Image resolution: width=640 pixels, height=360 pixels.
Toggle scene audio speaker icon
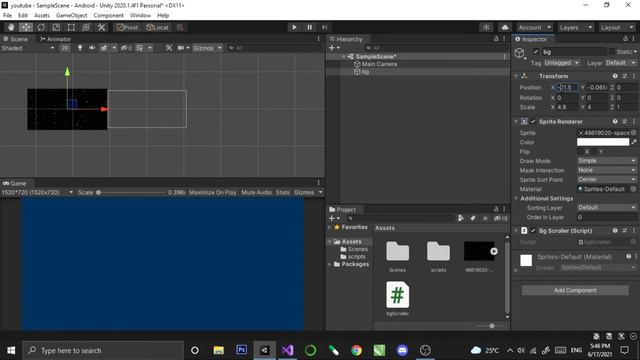92,48
